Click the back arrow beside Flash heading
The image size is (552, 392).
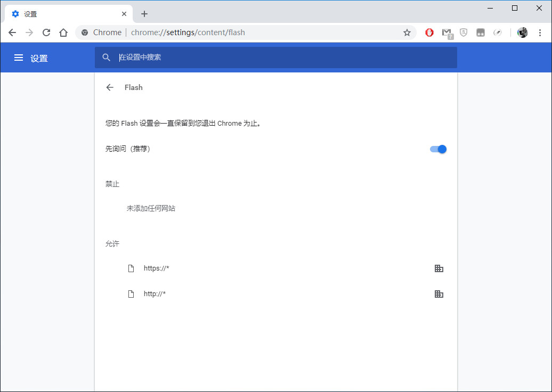(109, 87)
